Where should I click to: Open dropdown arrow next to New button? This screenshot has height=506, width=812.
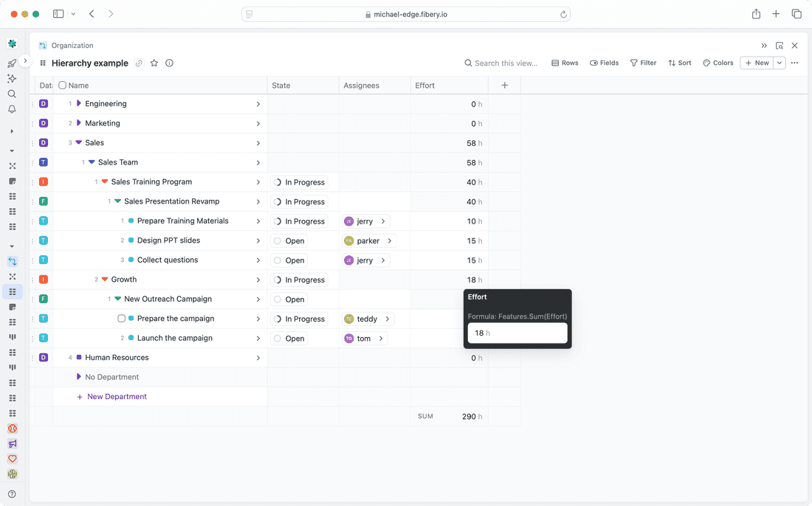click(x=779, y=63)
